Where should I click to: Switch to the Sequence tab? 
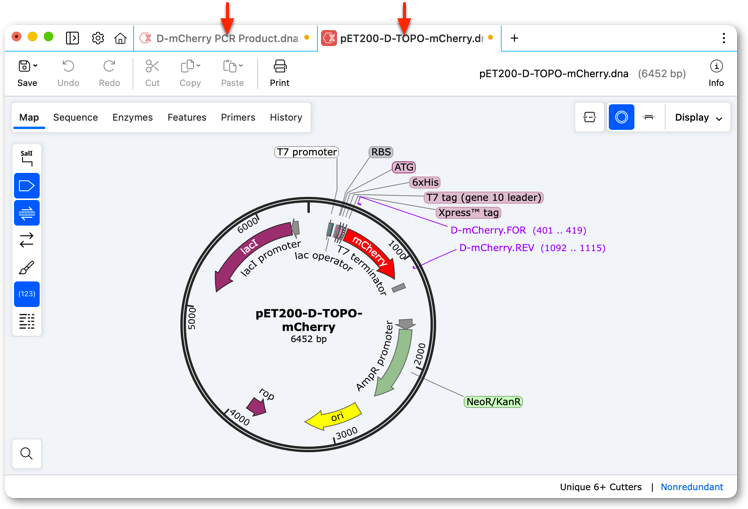pyautogui.click(x=75, y=117)
